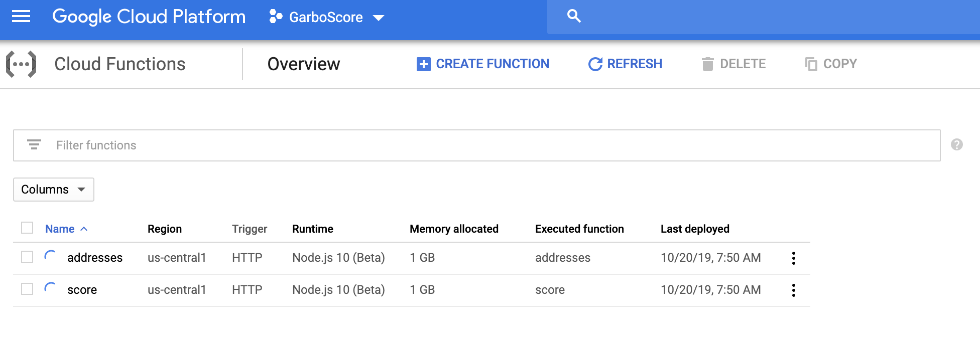The height and width of the screenshot is (349, 980).
Task: Select the addresses function checkbox
Action: click(x=27, y=257)
